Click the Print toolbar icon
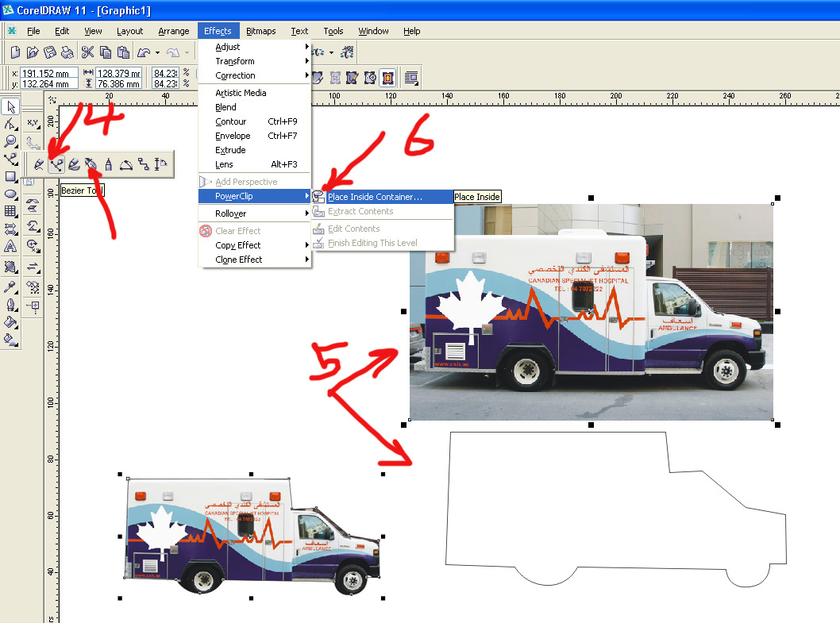Viewport: 840px width, 623px height. pyautogui.click(x=67, y=52)
